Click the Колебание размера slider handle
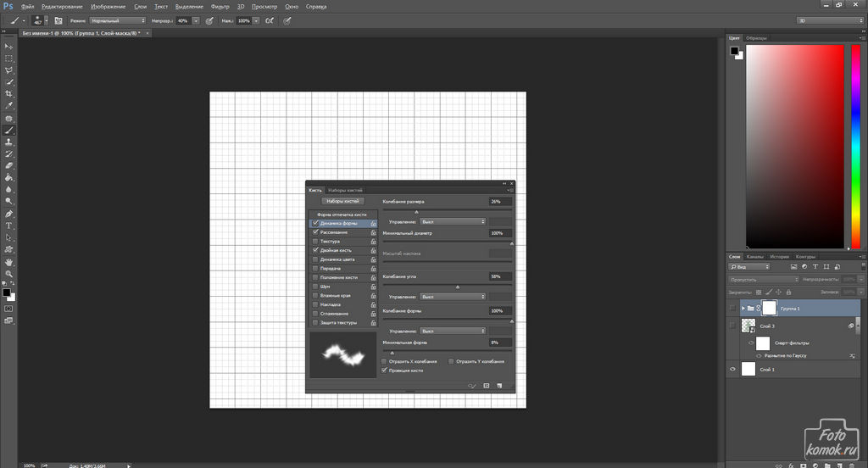This screenshot has width=868, height=468. [x=416, y=212]
